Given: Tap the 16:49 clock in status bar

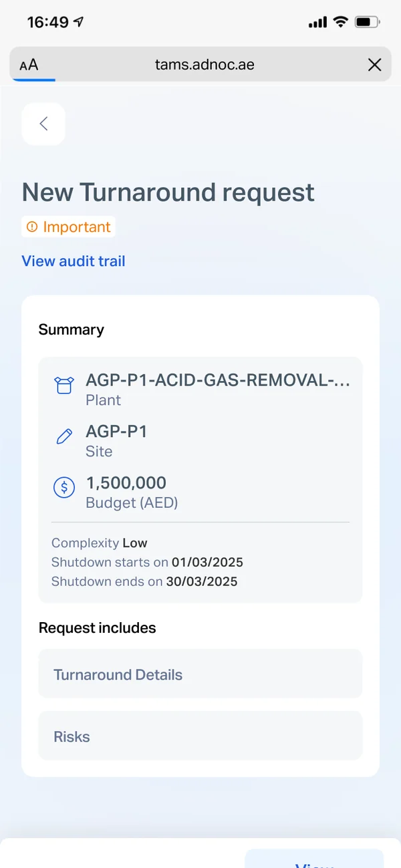Looking at the screenshot, I should coord(47,22).
